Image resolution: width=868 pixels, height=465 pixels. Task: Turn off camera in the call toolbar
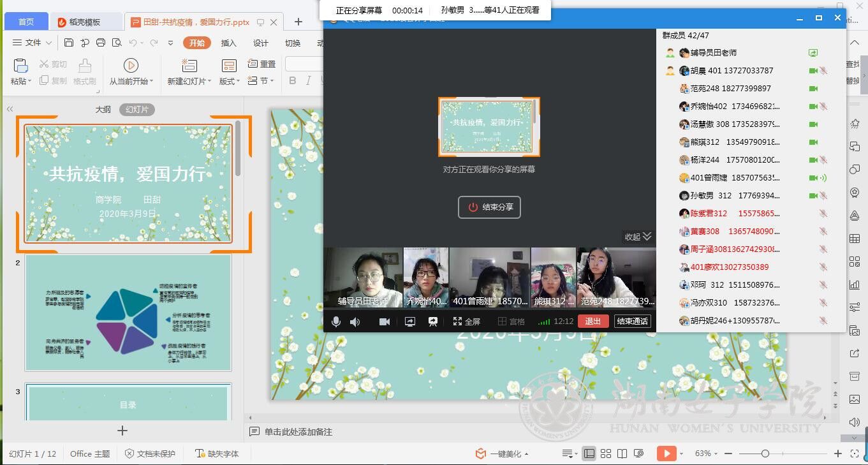[x=385, y=321]
